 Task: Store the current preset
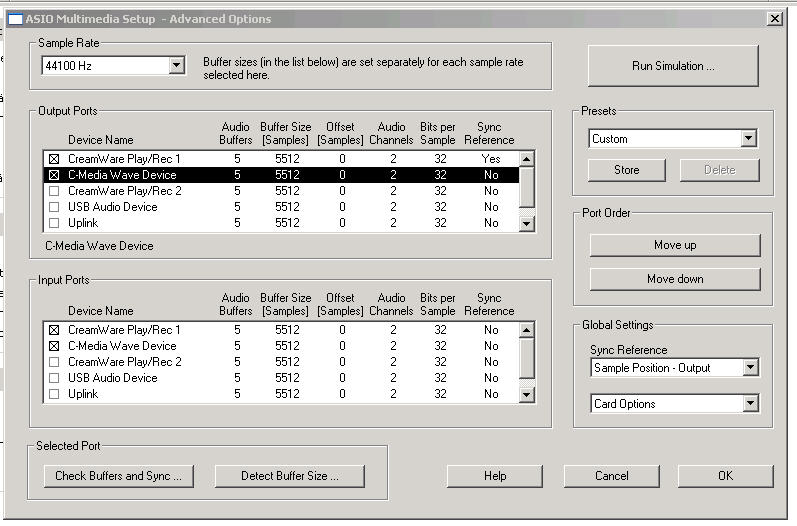point(627,170)
